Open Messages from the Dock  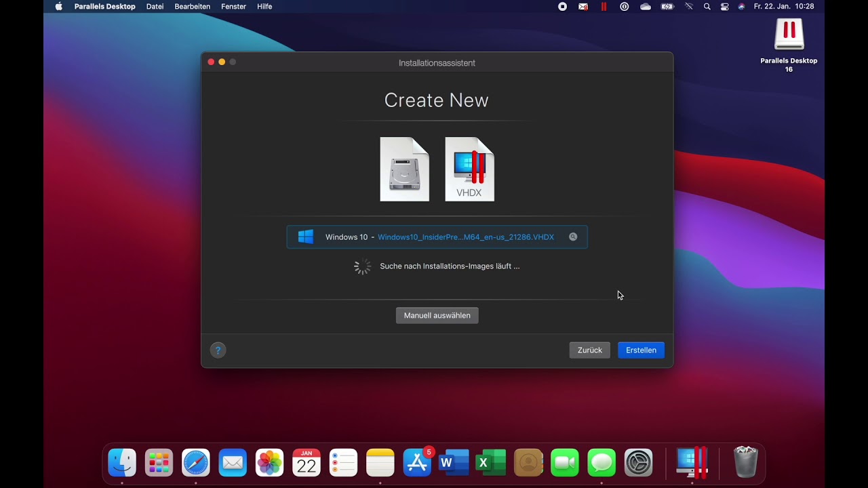point(601,463)
